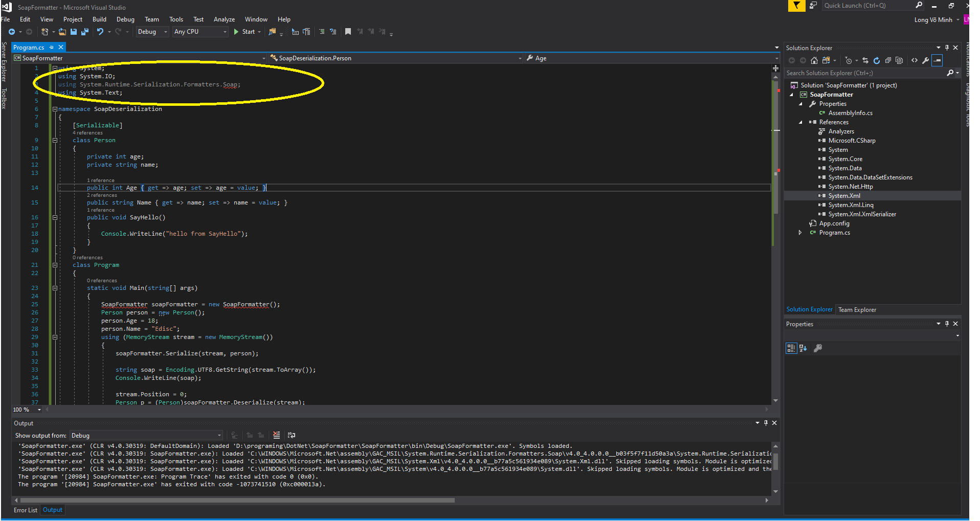Open the Any CPU platform dropdown
This screenshot has width=980, height=521.
pyautogui.click(x=201, y=32)
